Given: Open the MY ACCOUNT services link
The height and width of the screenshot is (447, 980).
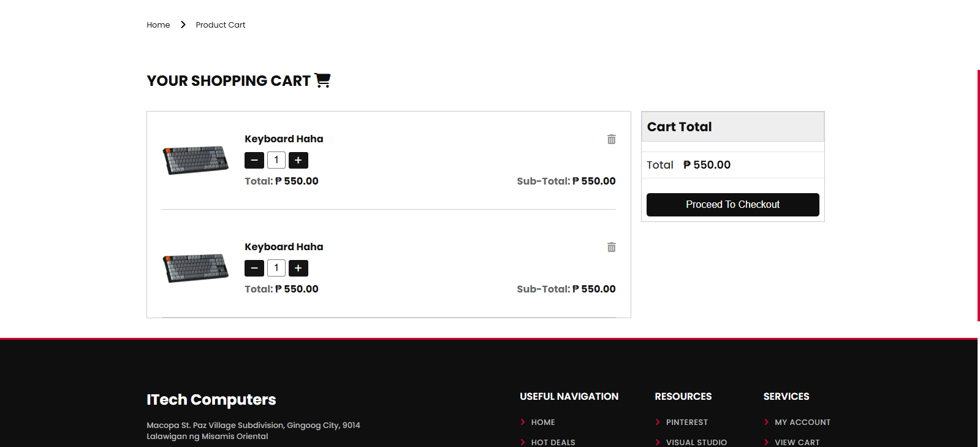Looking at the screenshot, I should [802, 422].
